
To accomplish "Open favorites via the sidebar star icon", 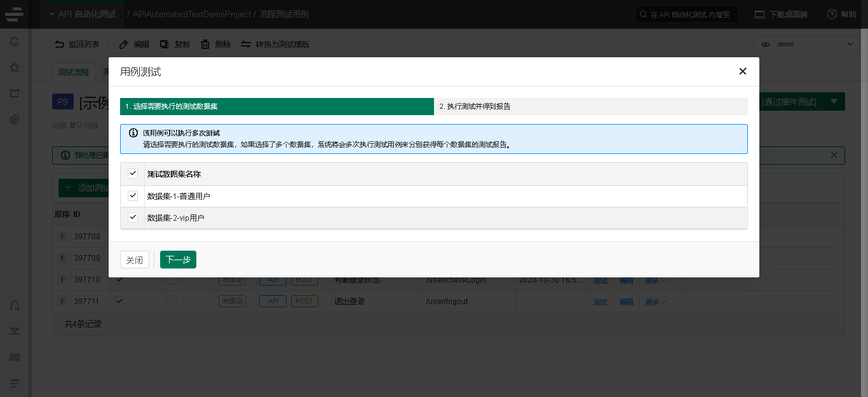I will click(15, 67).
